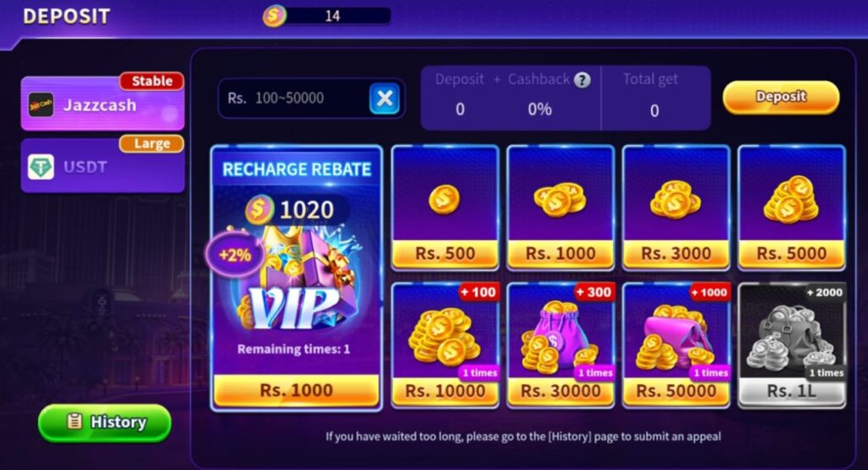This screenshot has width=868, height=470.
Task: Click the 1020 coin rebate badge
Action: coord(296,210)
